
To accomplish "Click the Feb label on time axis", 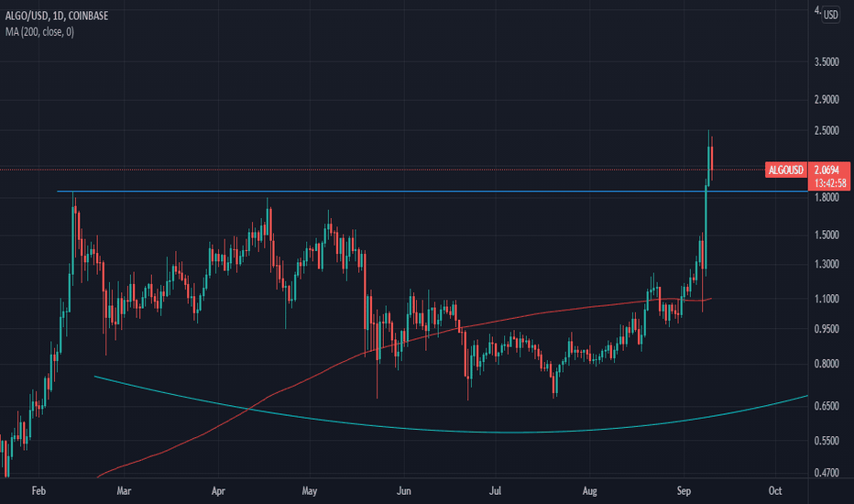I will (x=38, y=491).
